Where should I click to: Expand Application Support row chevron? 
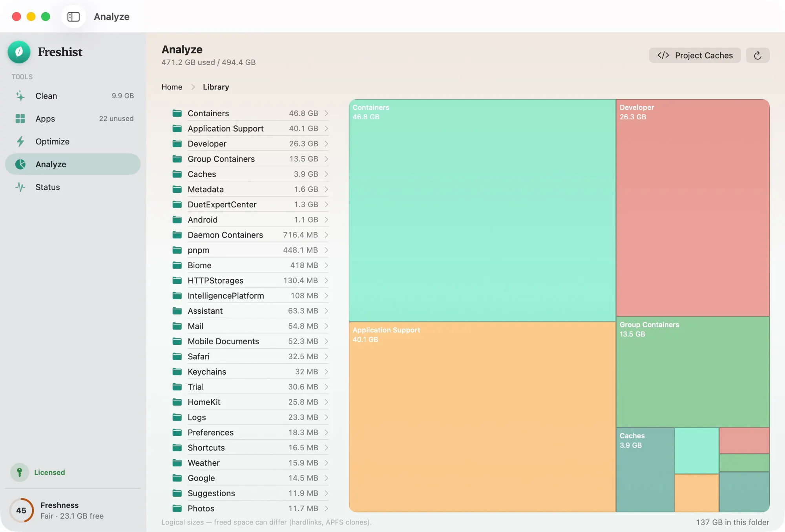coord(326,128)
